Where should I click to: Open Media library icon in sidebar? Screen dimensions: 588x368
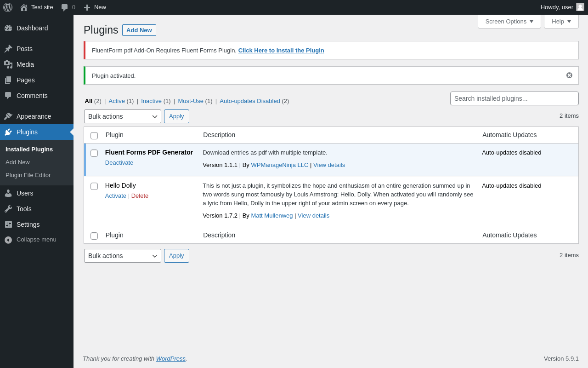click(x=8, y=64)
